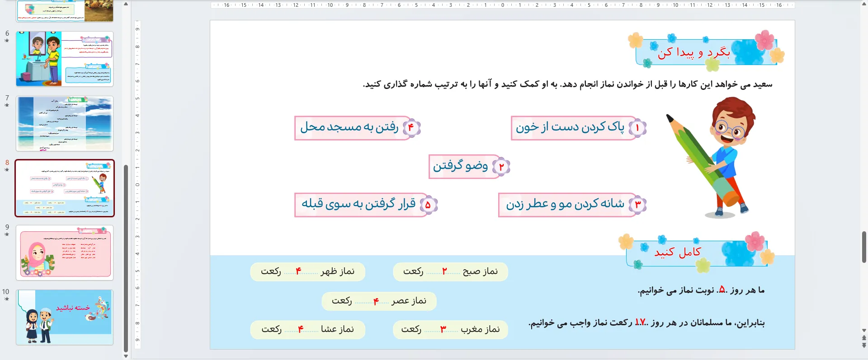868x360 pixels.
Task: Click the number ۴ badge beside رفتن به مسجد
Action: (411, 128)
